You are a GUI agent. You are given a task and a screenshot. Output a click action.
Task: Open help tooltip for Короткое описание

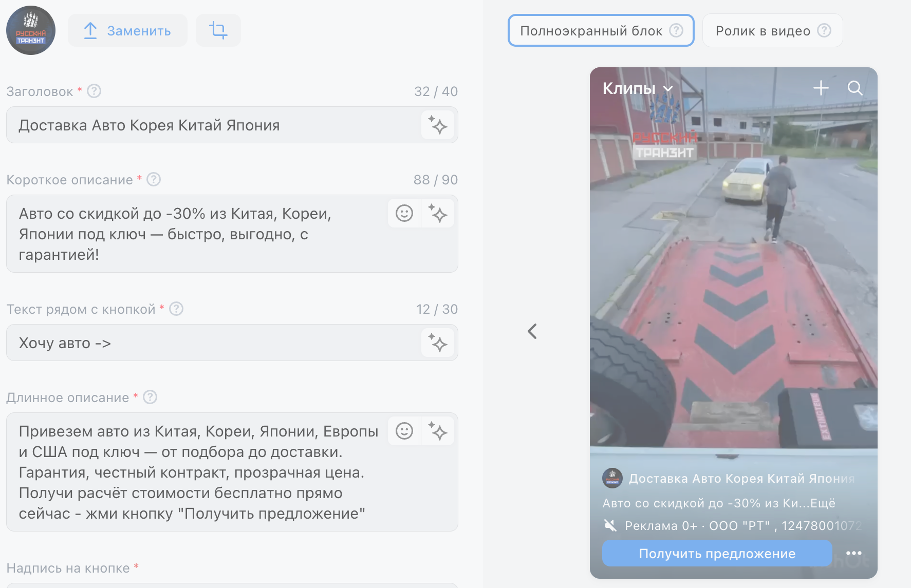point(154,179)
